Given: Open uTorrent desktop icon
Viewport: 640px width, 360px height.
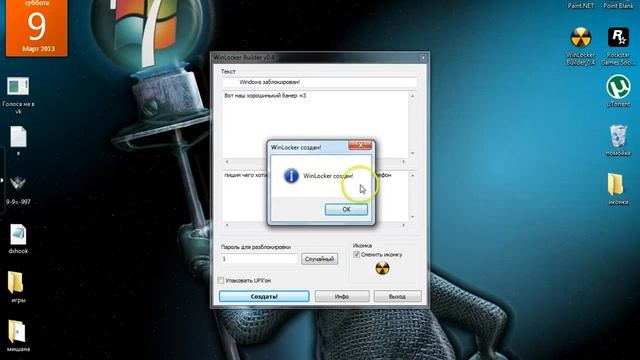Looking at the screenshot, I should [618, 91].
